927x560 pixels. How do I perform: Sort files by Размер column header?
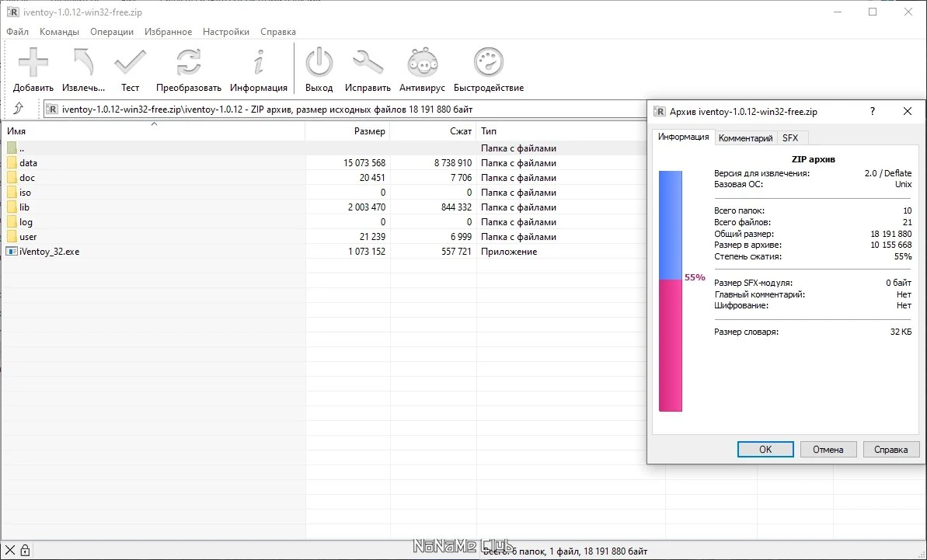tap(347, 131)
